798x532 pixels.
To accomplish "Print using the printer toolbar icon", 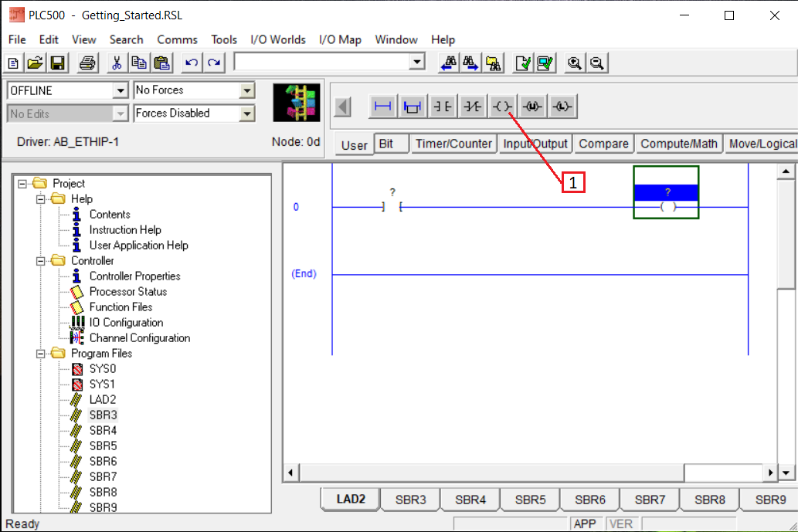I will [x=87, y=63].
